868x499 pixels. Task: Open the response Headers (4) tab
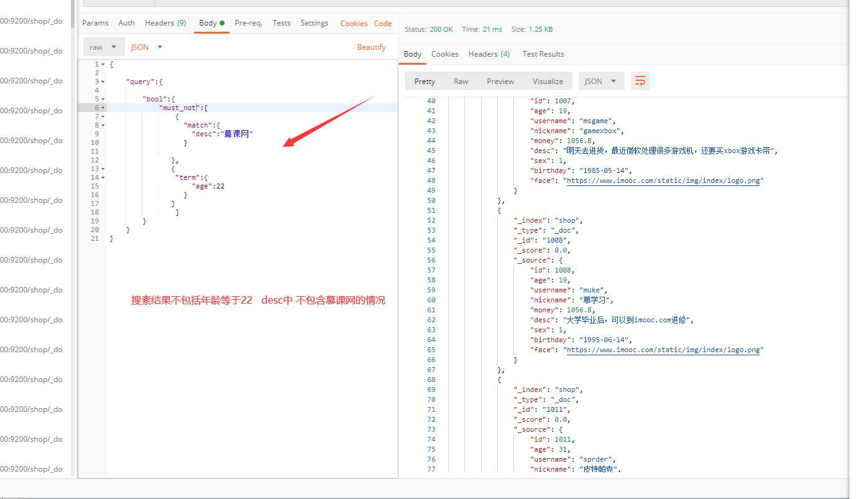point(489,54)
